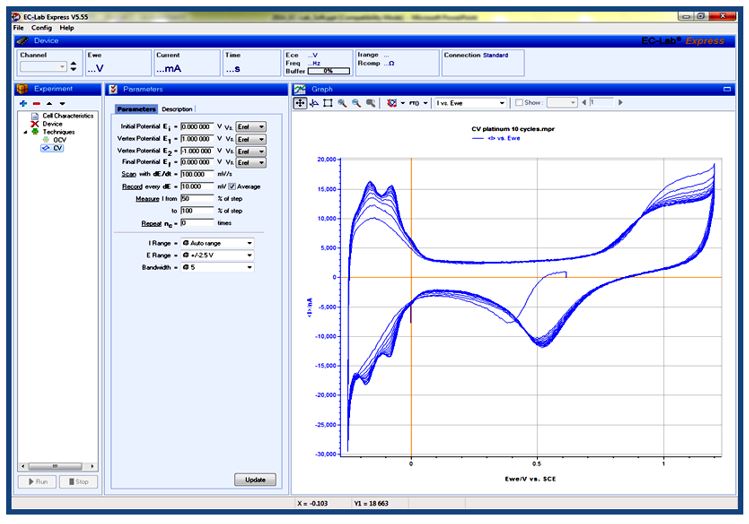Screen dimensions: 749x524
Task: Click the Initial Potential Ei input field
Action: (196, 126)
